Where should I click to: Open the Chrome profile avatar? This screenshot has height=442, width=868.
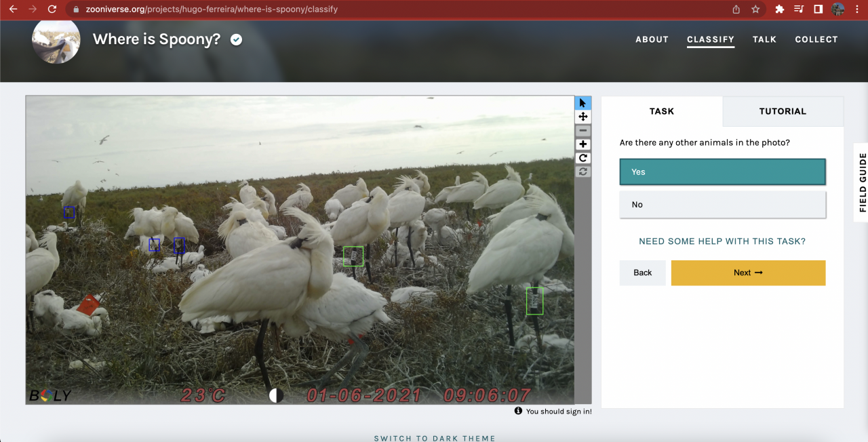click(838, 9)
